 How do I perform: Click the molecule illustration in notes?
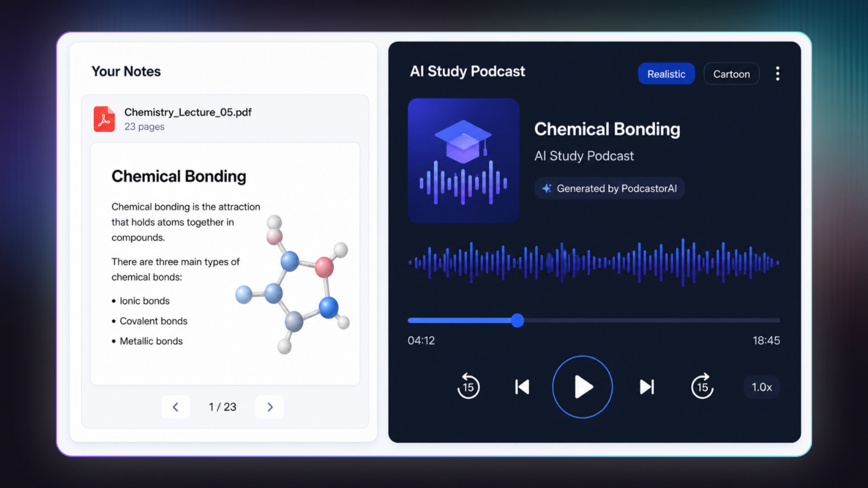pyautogui.click(x=293, y=285)
